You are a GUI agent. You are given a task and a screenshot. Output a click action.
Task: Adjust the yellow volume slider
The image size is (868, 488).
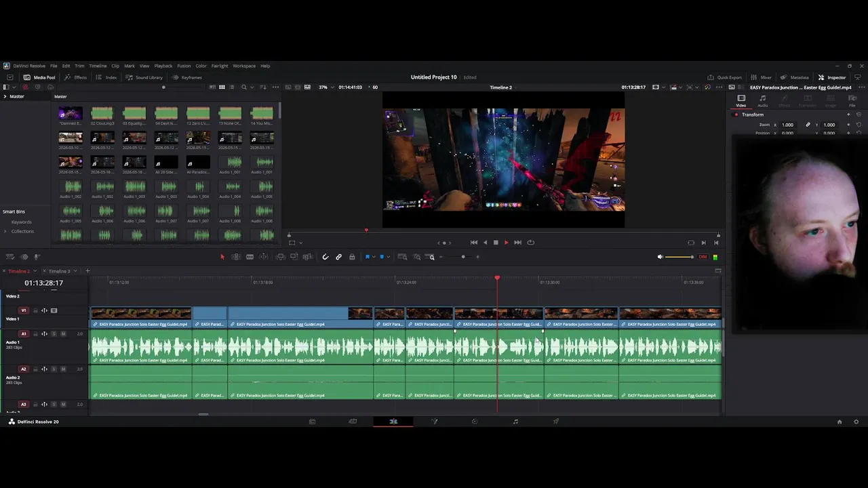point(679,257)
